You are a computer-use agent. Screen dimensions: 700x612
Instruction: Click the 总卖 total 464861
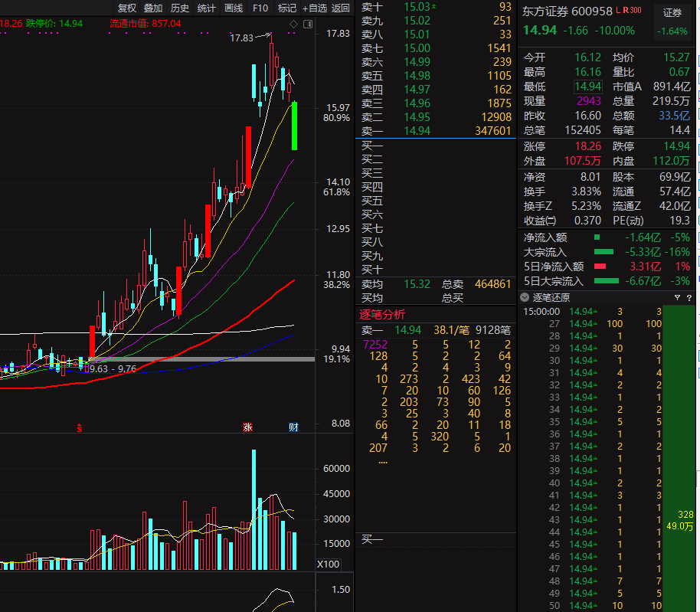(x=492, y=284)
